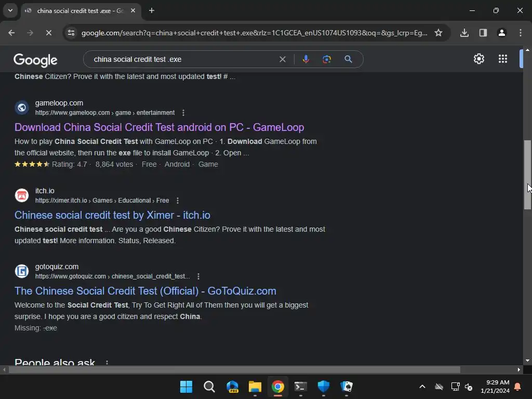This screenshot has width=532, height=399.
Task: Open the tab search dropdown arrow
Action: coord(10,10)
